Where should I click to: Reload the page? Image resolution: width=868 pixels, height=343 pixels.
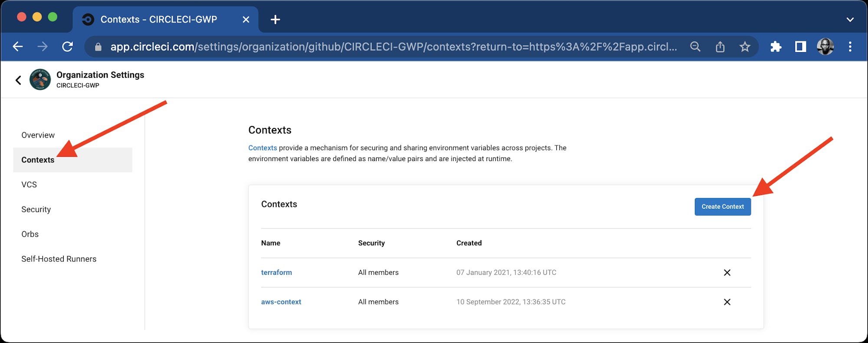coord(68,46)
